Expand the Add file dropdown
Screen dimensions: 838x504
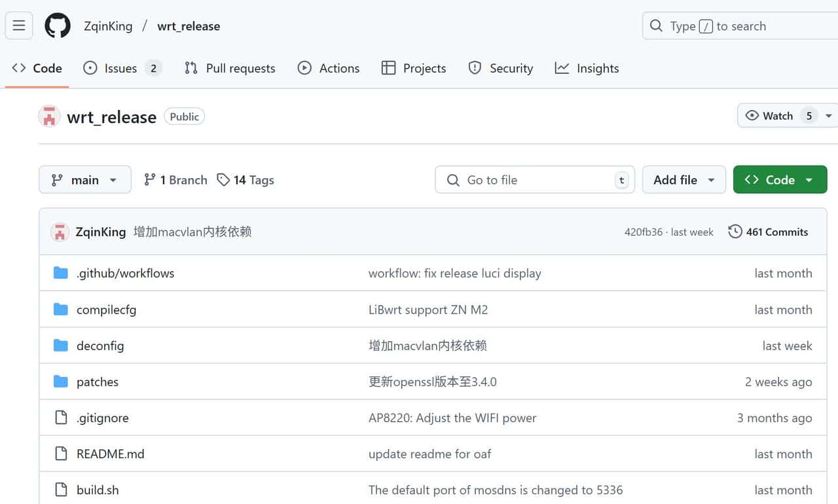tap(683, 179)
